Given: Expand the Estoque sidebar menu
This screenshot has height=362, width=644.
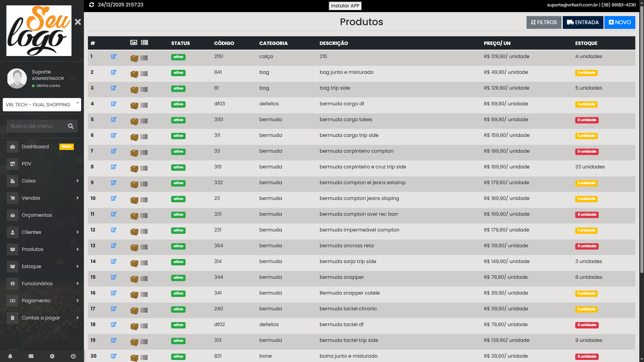Looking at the screenshot, I should point(42,266).
